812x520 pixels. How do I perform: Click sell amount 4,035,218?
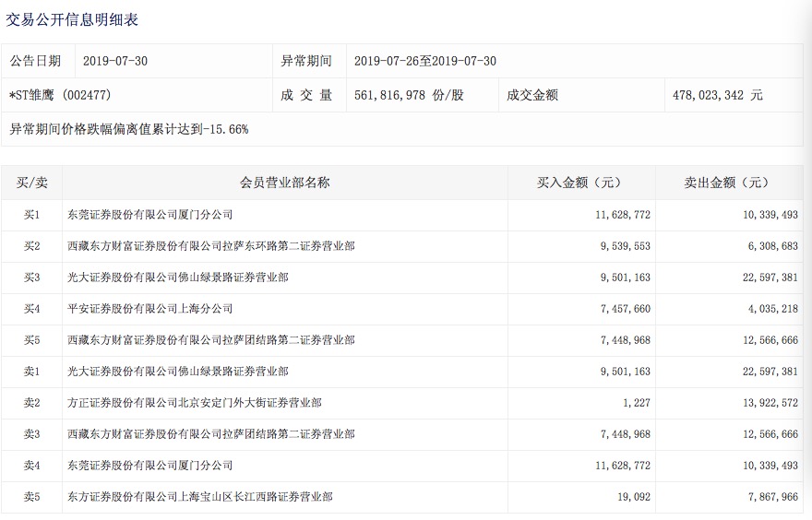tap(772, 309)
